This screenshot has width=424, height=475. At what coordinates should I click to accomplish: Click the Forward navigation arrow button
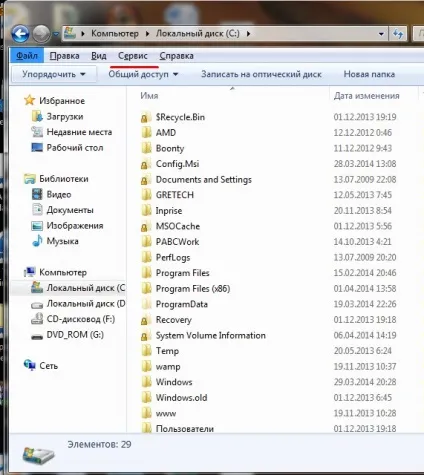pyautogui.click(x=41, y=34)
